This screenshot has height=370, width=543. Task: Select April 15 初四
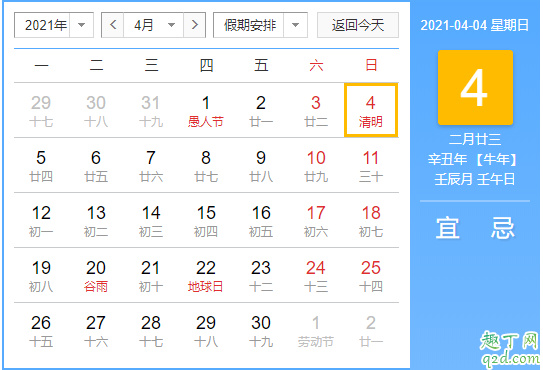206,221
